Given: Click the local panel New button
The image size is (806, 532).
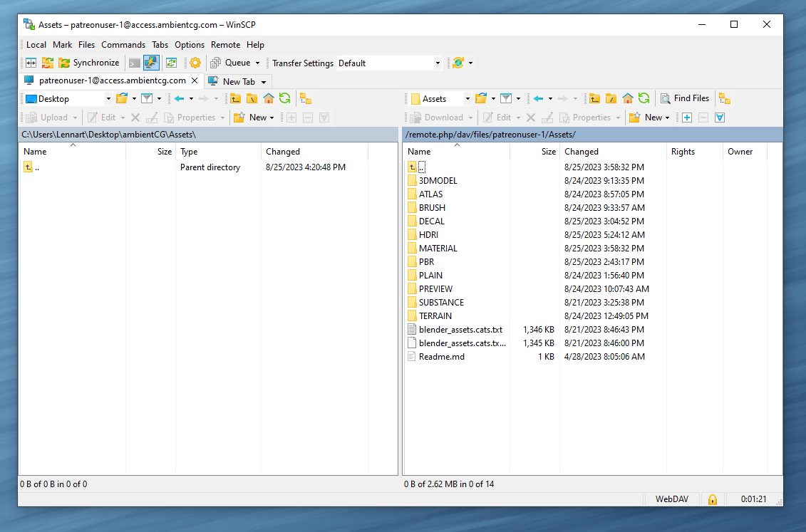Looking at the screenshot, I should pos(253,118).
